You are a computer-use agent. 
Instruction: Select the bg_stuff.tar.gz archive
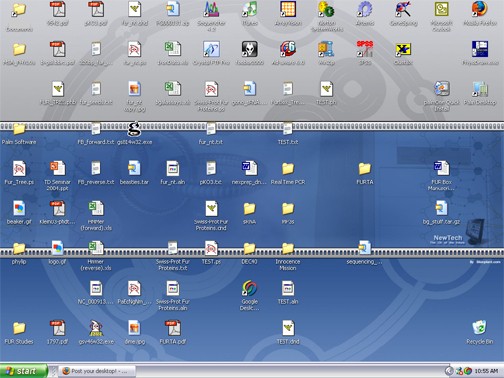coord(441,209)
